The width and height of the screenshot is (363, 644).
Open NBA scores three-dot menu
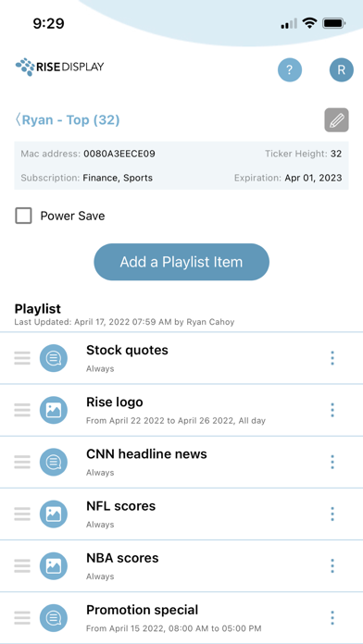(x=332, y=566)
